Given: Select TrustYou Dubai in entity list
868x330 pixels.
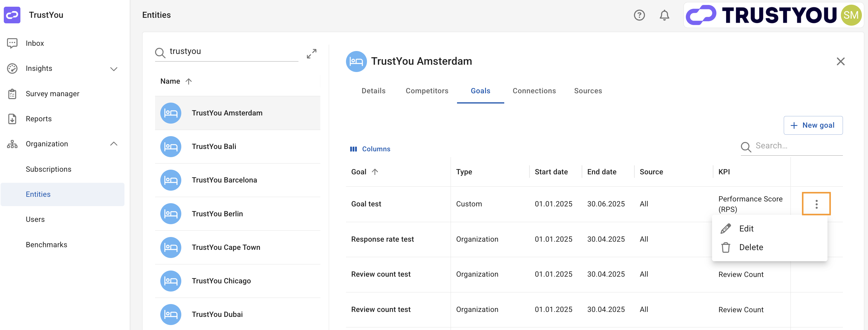Looking at the screenshot, I should 237,315.
